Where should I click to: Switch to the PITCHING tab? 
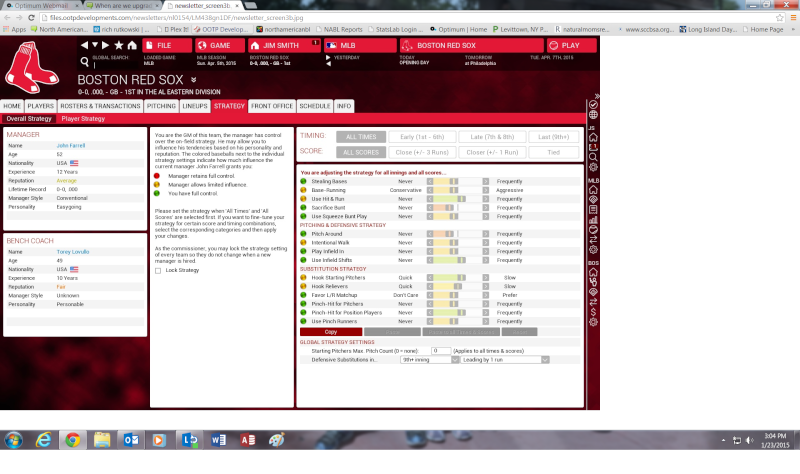[161, 106]
